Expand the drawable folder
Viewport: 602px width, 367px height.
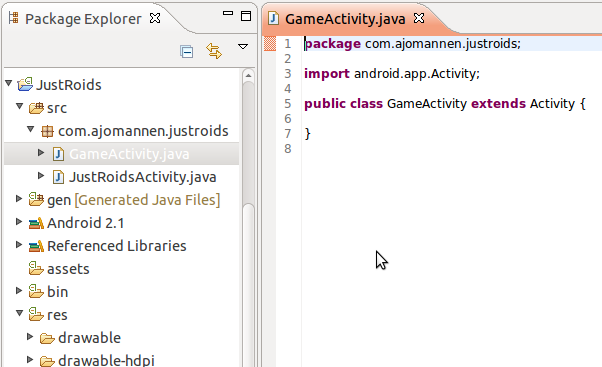click(30, 337)
